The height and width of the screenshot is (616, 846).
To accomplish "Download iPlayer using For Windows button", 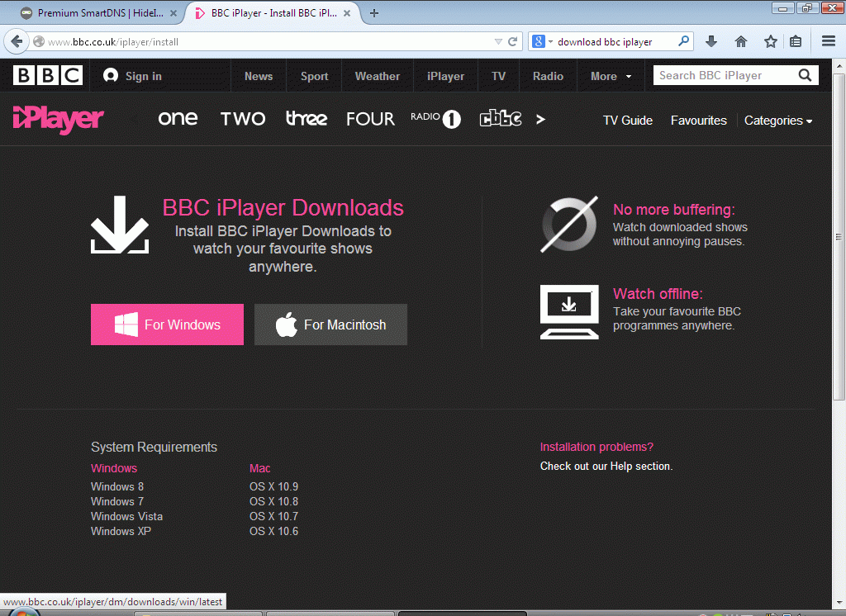I will [167, 325].
